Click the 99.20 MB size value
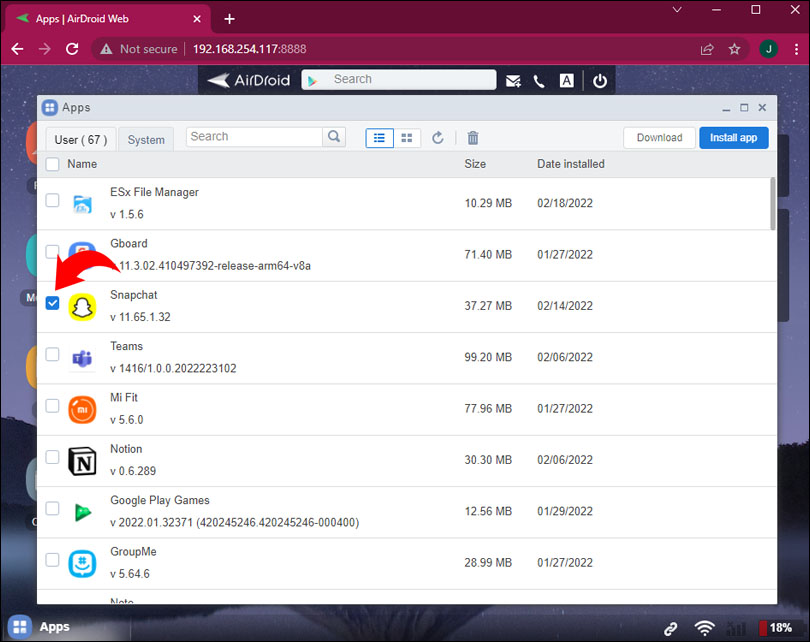Image resolution: width=810 pixels, height=642 pixels. 488,357
